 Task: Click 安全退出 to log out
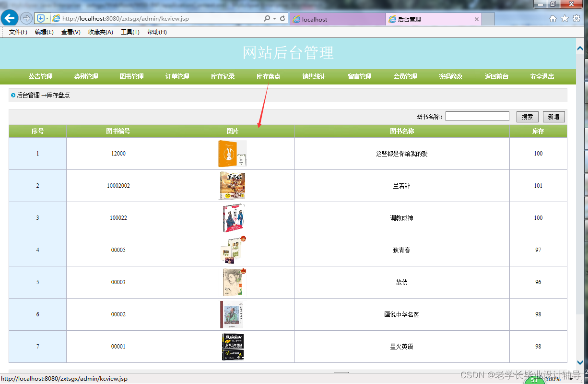click(x=542, y=76)
